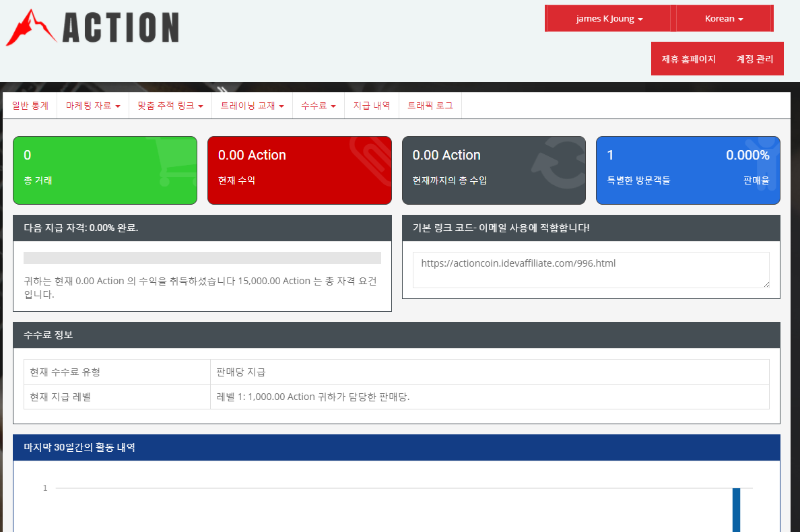
Task: Select the 일반 통계 tab
Action: coord(30,106)
